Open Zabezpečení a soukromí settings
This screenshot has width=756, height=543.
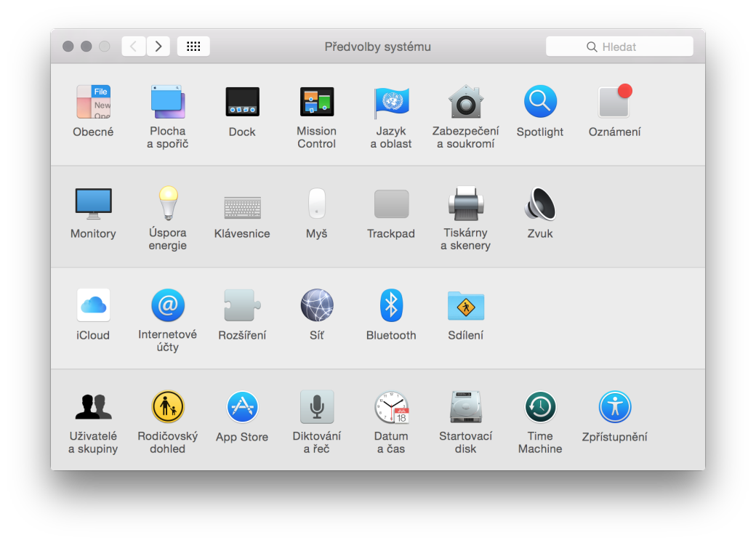465,101
